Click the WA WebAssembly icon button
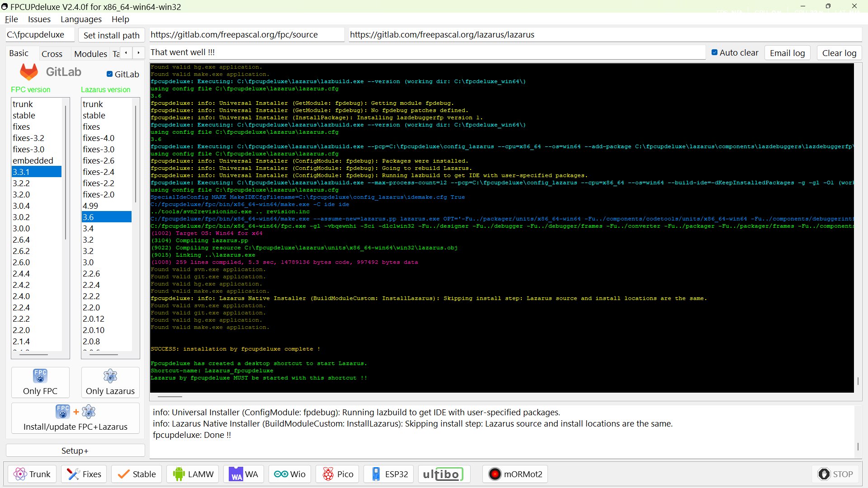This screenshot has width=868, height=488. coord(244,474)
